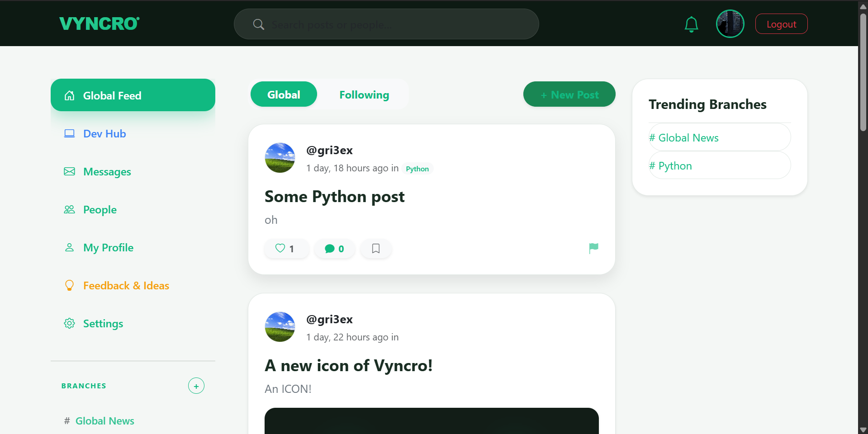The image size is (868, 434).
Task: Open the Feedback & Ideas lightbulb icon
Action: (x=69, y=285)
